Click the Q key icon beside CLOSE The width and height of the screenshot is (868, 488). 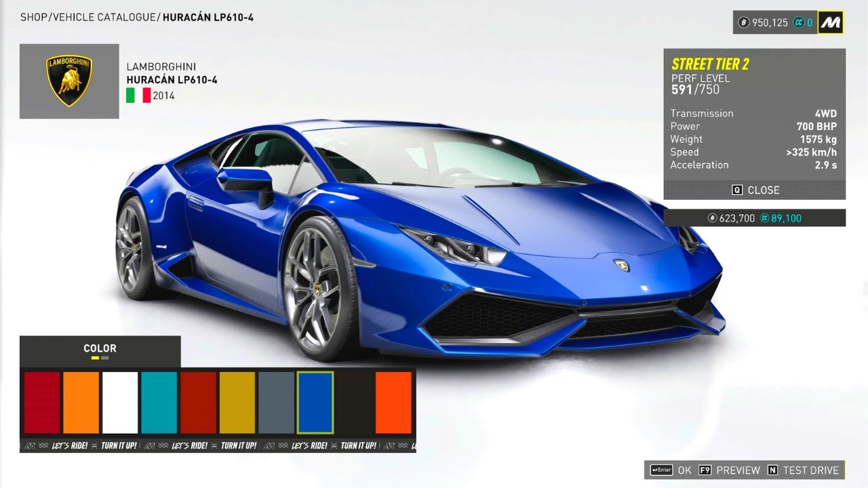[737, 190]
